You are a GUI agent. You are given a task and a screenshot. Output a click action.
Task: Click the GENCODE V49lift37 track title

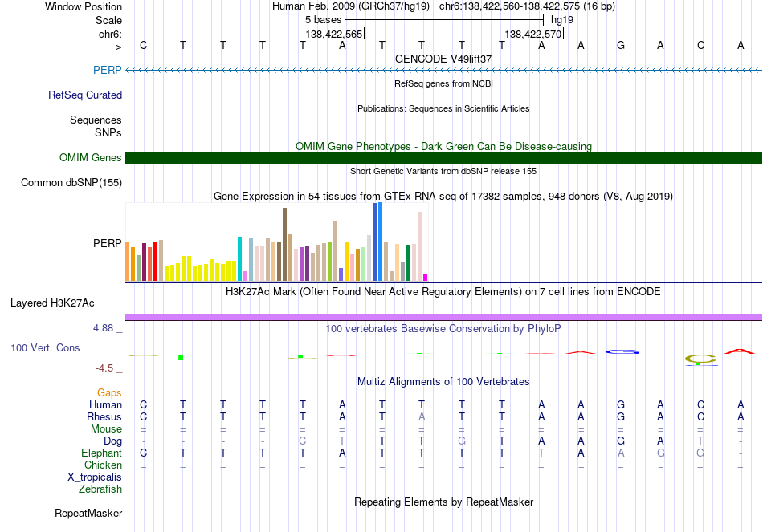click(x=443, y=59)
